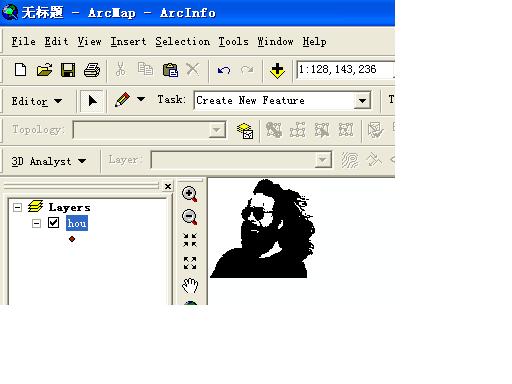Select the Zoom In magnifier tool
The width and height of the screenshot is (512, 384).
click(x=189, y=194)
